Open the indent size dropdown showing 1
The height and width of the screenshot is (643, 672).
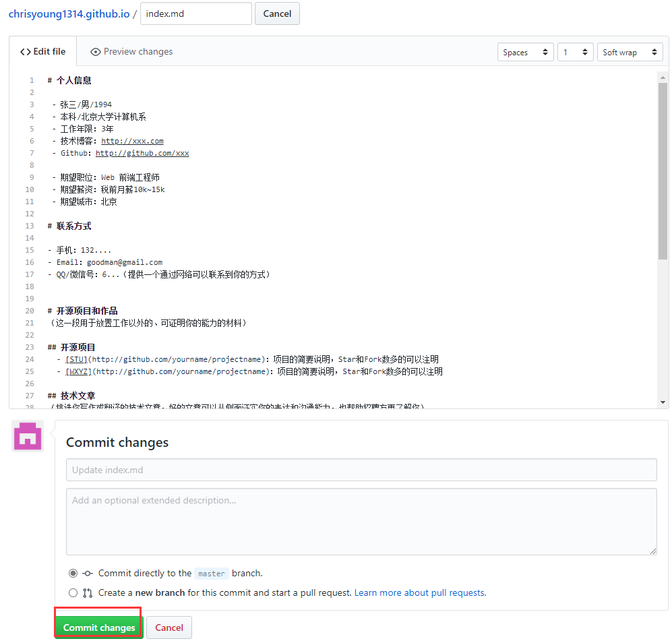(x=575, y=53)
